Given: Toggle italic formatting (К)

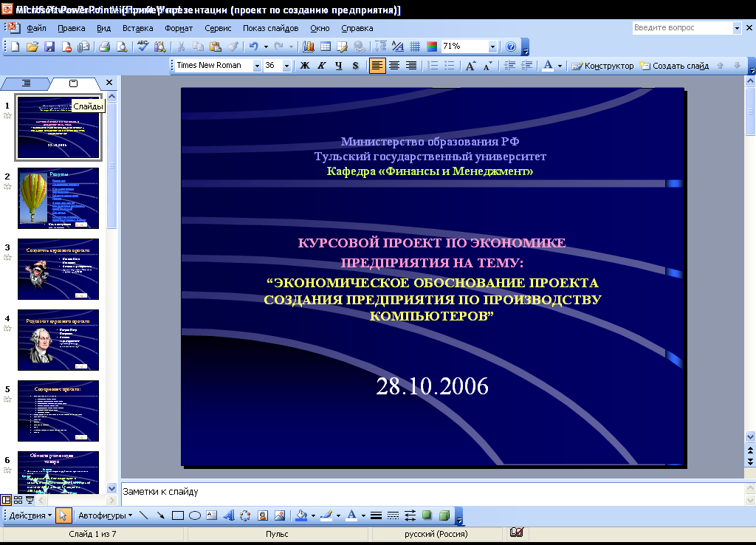Looking at the screenshot, I should point(322,66).
